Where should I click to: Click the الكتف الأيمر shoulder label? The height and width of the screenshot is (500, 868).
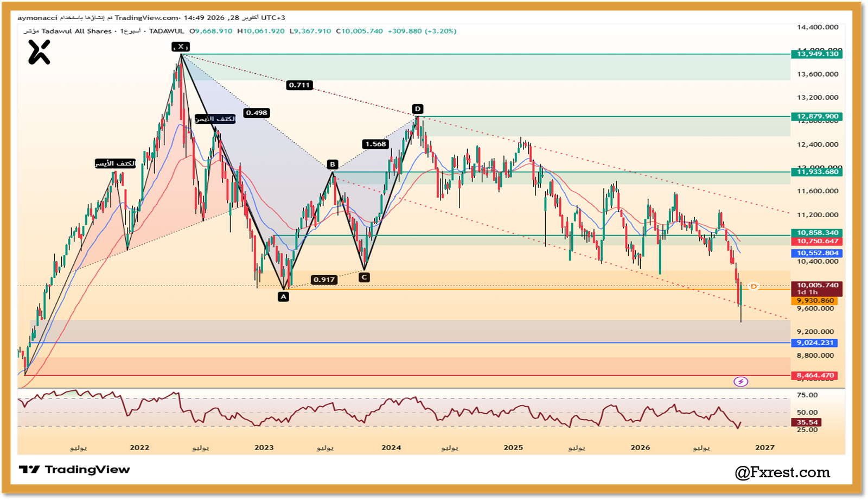coord(215,119)
